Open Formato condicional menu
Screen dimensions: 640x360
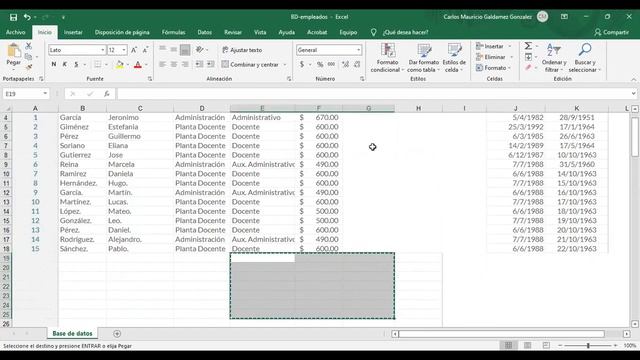tap(387, 58)
